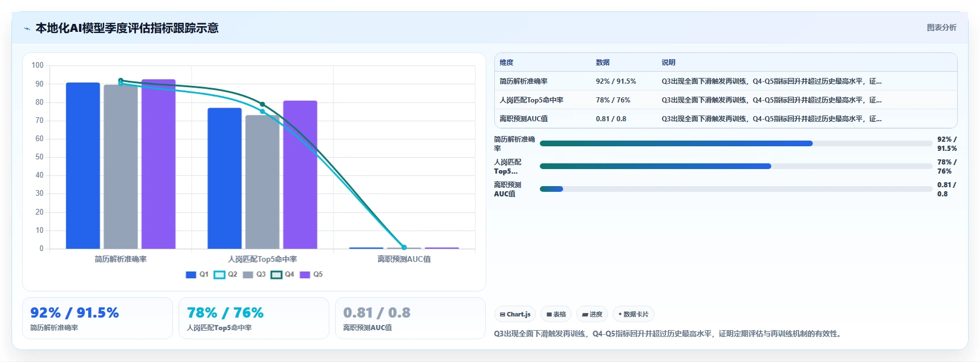Click line data point at 离职预测AUC值
This screenshot has width=980, height=362.
coord(404,248)
